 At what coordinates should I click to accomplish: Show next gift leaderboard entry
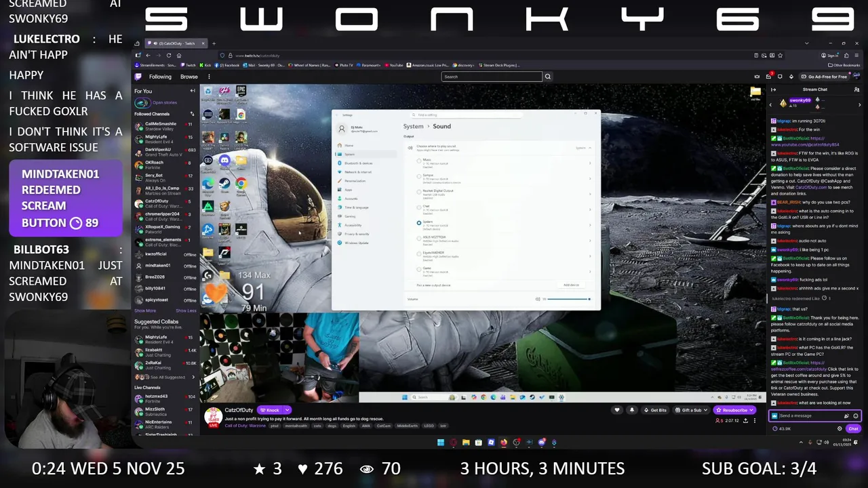859,104
